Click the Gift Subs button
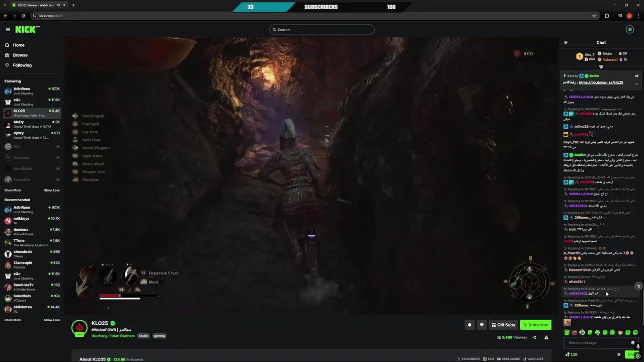The height and width of the screenshot is (362, 644). click(x=503, y=325)
